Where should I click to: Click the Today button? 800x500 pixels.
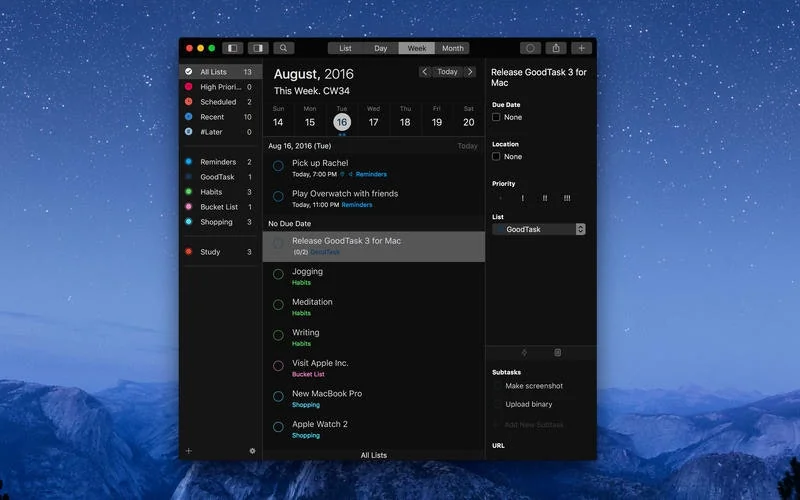tap(447, 72)
